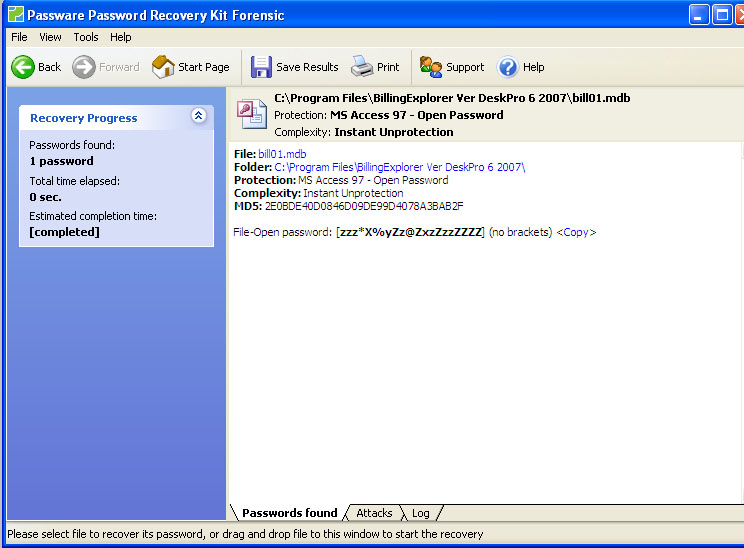Select the Passwords found tab

coord(289,513)
